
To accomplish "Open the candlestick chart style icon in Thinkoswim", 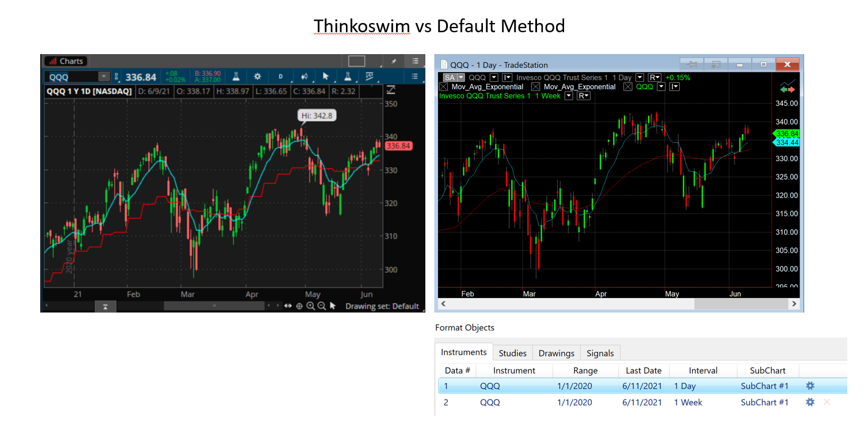I will (x=304, y=77).
